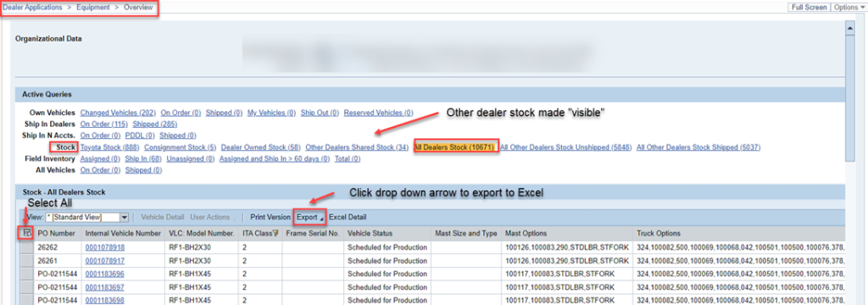Open internal vehicle number 0001183696
This screenshot has width=868, height=305.
coord(104,274)
